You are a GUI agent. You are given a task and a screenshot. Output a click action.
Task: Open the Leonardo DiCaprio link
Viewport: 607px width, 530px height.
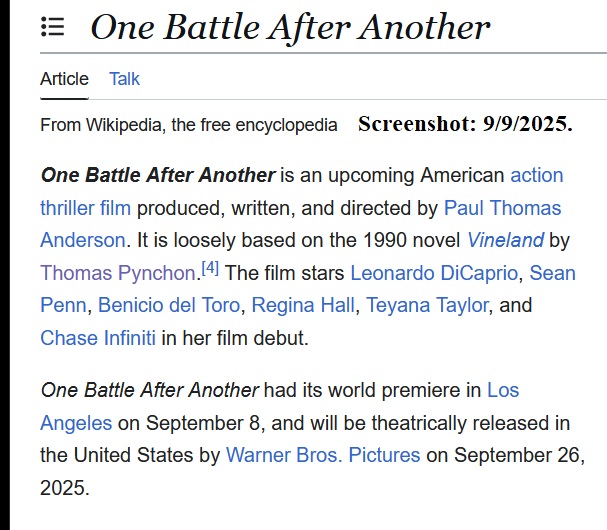[x=433, y=273]
